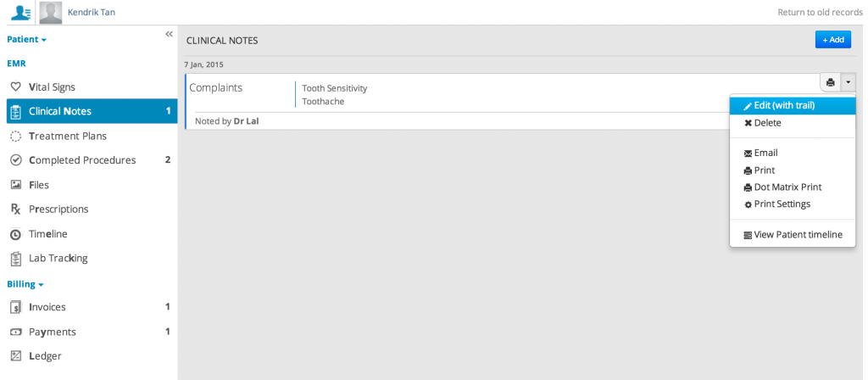Select View Patient timeline option
The image size is (868, 380).
coord(793,235)
